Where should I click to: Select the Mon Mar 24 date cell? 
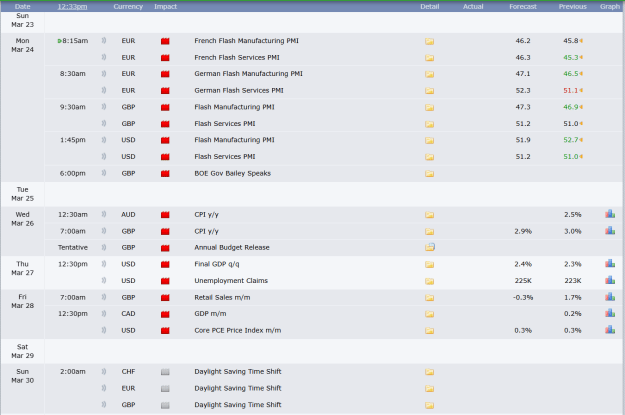22,45
